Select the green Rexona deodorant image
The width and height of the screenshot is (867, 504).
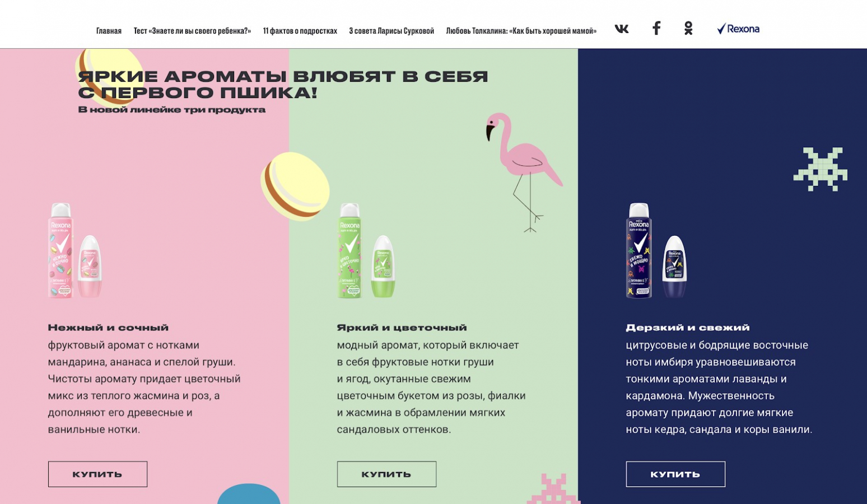pyautogui.click(x=367, y=250)
